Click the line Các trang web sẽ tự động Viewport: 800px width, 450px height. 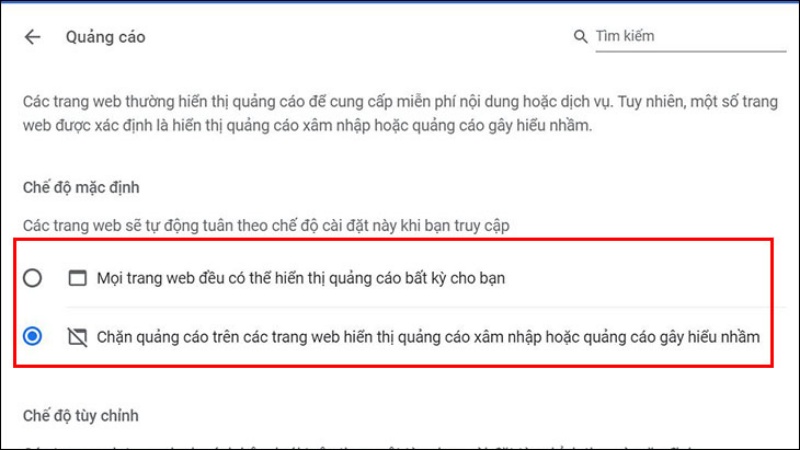coord(266,226)
